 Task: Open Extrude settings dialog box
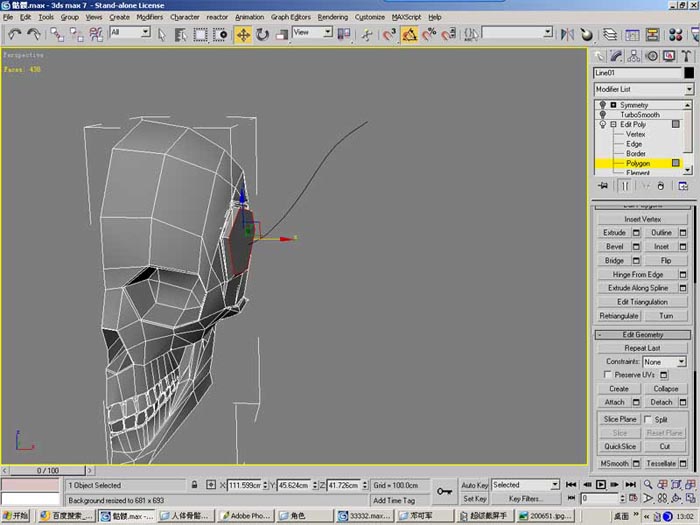[636, 233]
